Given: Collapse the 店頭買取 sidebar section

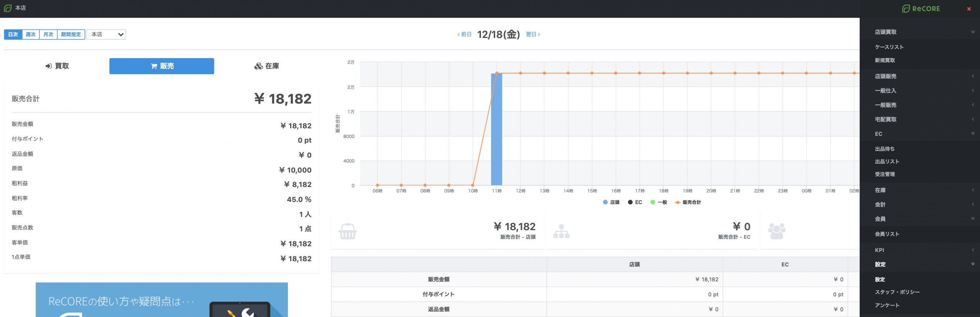Looking at the screenshot, I should [x=920, y=32].
